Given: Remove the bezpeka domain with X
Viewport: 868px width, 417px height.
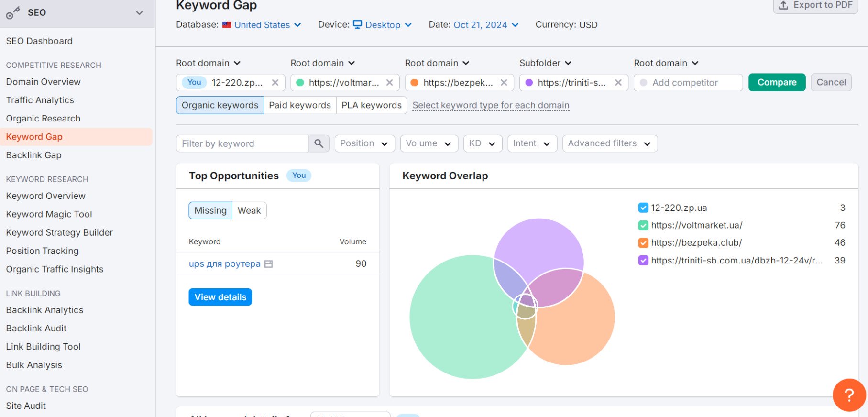Looking at the screenshot, I should [x=504, y=83].
